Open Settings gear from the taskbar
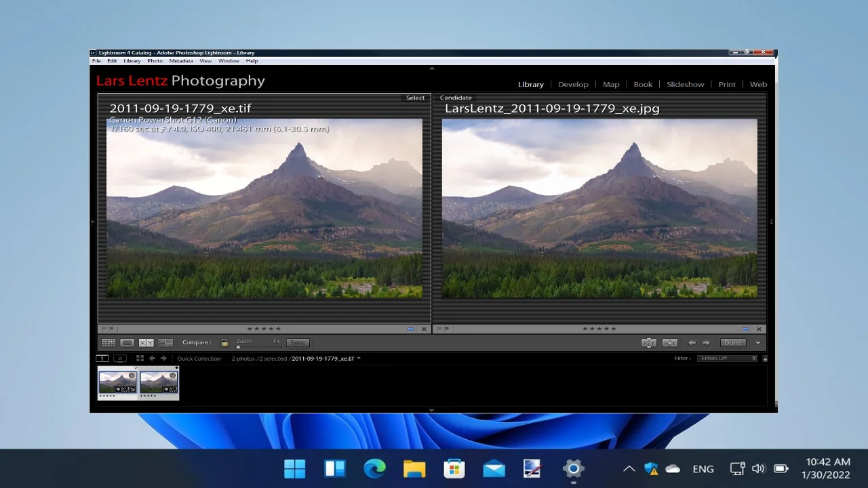This screenshot has height=488, width=868. [573, 468]
